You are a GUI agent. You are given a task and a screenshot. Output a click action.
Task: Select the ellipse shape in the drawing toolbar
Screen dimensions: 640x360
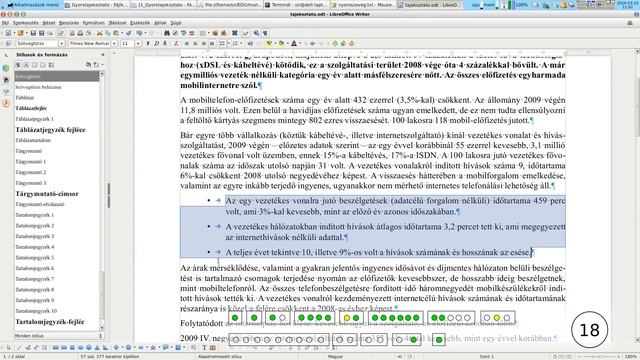80,348
